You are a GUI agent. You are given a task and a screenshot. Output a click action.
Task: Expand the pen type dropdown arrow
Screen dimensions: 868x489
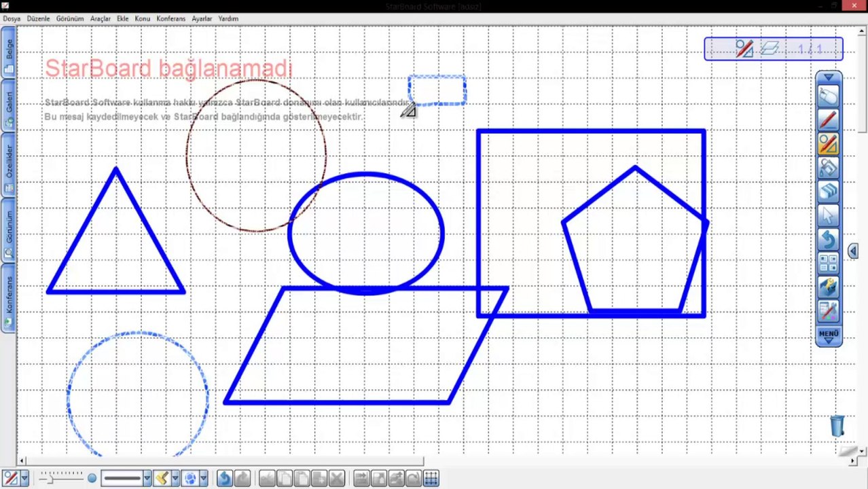(x=24, y=478)
